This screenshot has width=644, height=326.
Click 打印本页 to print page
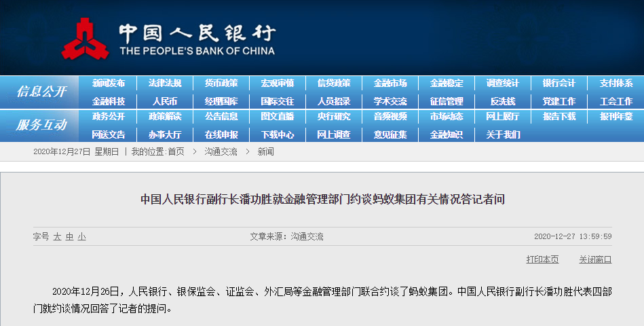[x=542, y=259]
